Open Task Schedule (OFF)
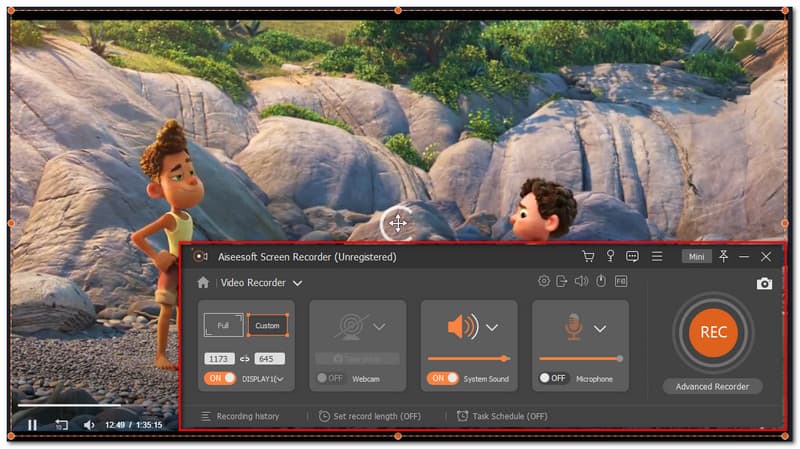The height and width of the screenshot is (449, 800). [503, 416]
